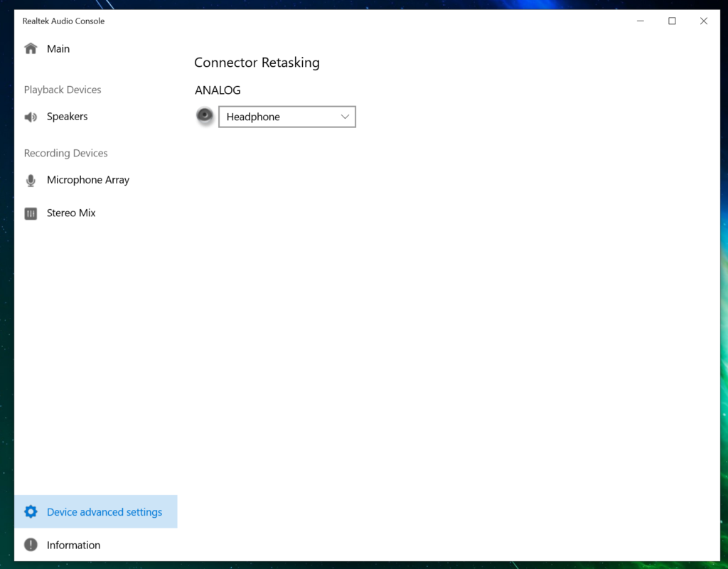The image size is (728, 569).
Task: Open the Information page
Action: click(73, 545)
